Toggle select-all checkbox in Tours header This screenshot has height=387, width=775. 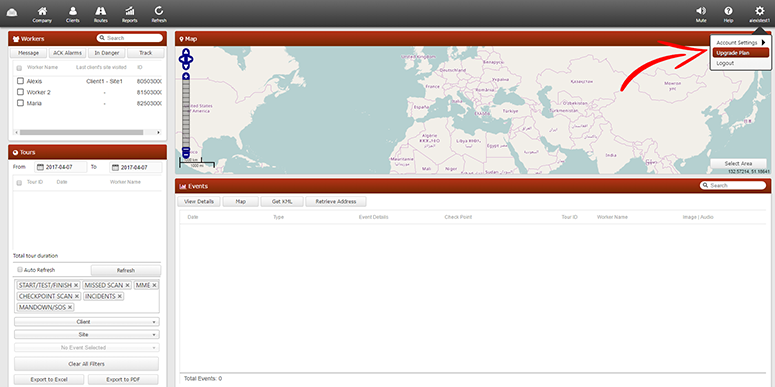coord(19,182)
